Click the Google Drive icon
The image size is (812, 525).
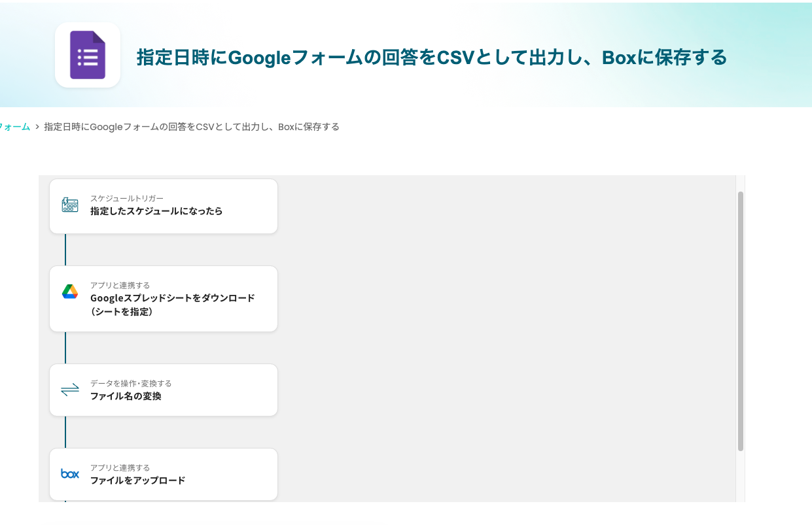point(70,292)
